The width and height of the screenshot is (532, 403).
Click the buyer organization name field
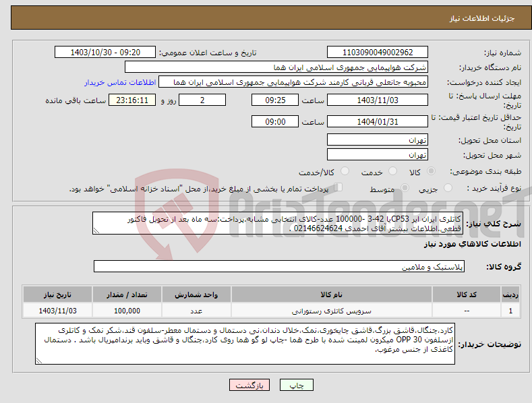pos(276,67)
